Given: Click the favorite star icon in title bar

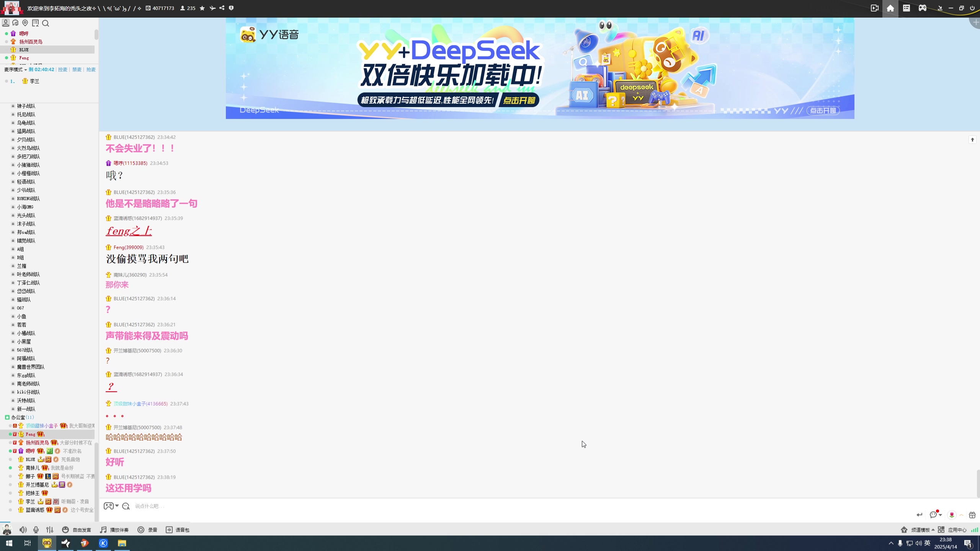Looking at the screenshot, I should 202,8.
